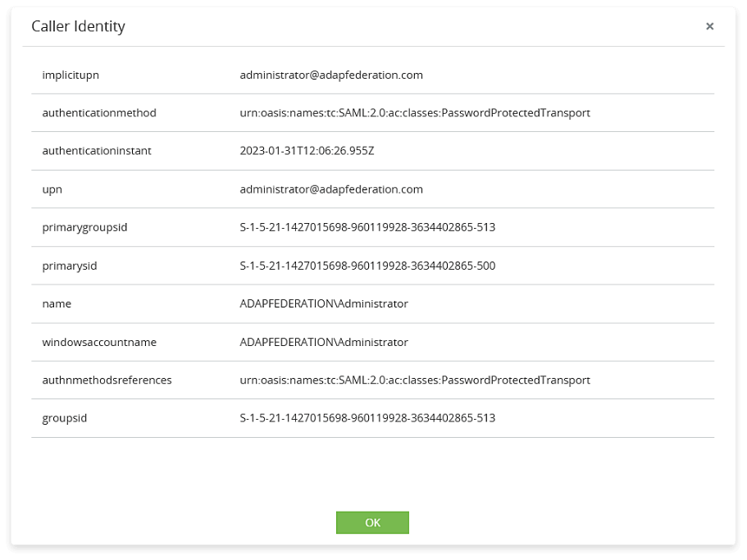Click the SID value ending in 500
The width and height of the screenshot is (747, 560).
tap(367, 266)
